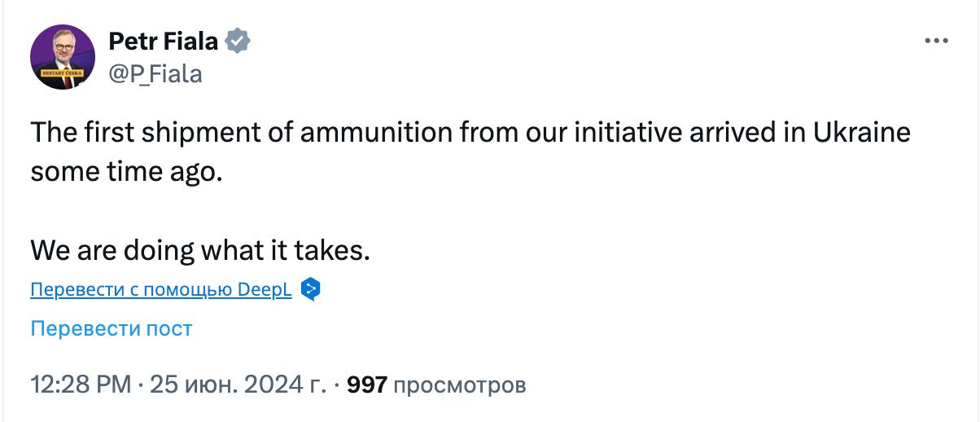980x422 pixels.
Task: Click the DeepL logo icon
Action: pyautogui.click(x=310, y=289)
